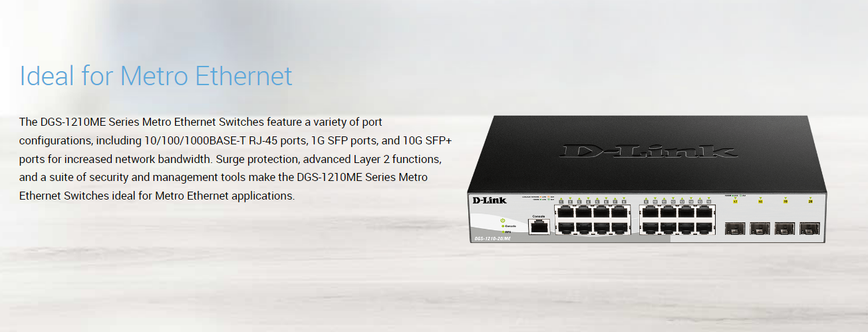The image size is (868, 332).
Task: Click the SFP slot under port 17
Action: point(735,228)
